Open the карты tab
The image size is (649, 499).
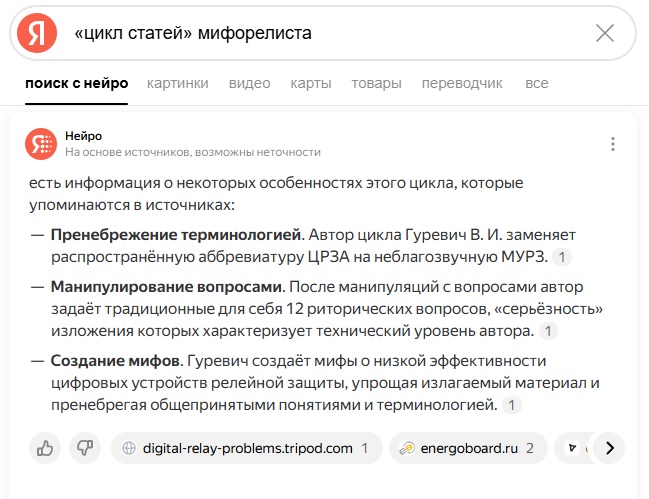pyautogui.click(x=311, y=83)
